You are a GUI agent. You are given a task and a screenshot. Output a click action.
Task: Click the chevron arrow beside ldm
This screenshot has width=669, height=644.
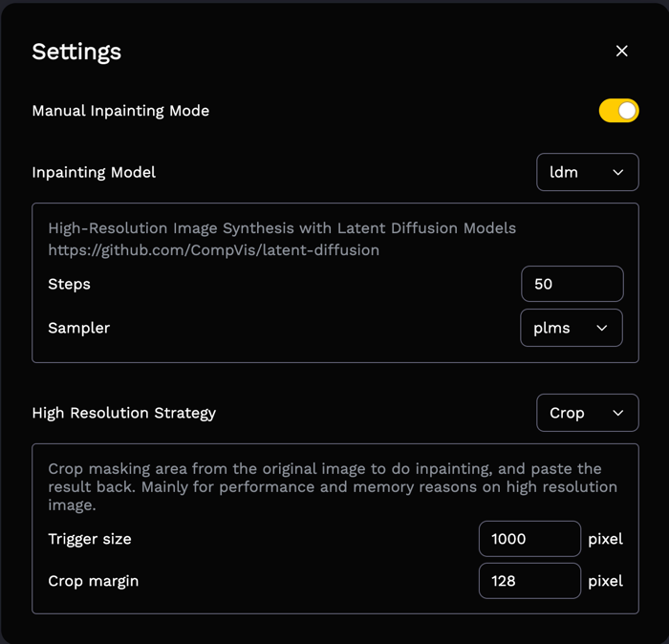point(617,173)
